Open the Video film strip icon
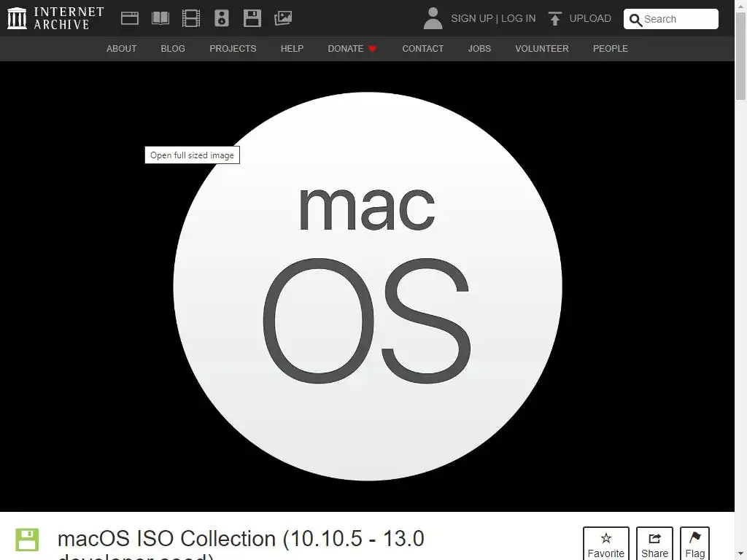747x560 pixels. (x=191, y=18)
